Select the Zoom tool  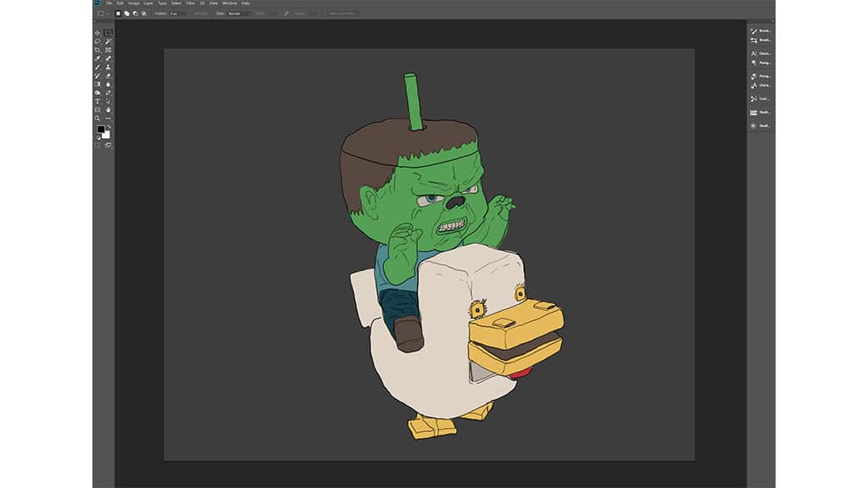(x=97, y=118)
